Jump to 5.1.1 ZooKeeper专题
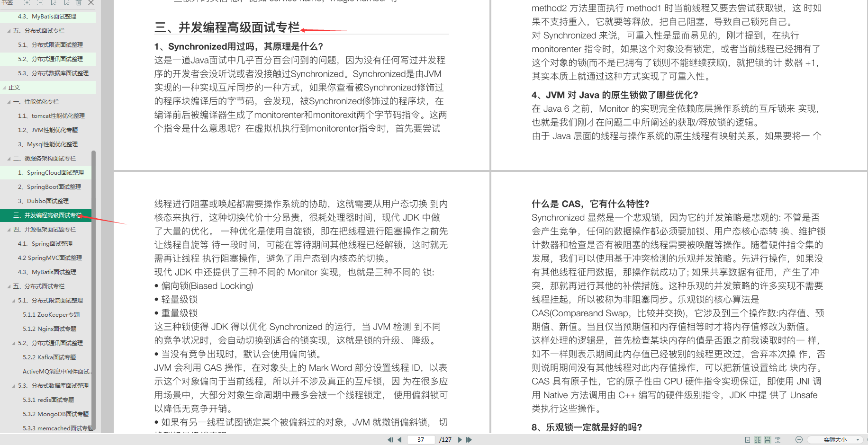This screenshot has height=445, width=868. tap(51, 315)
